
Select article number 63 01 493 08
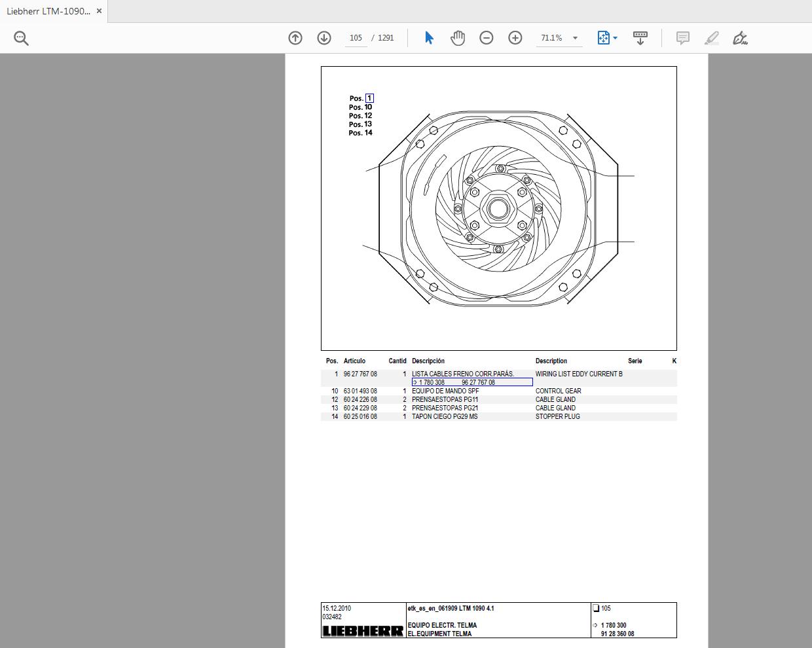click(360, 391)
